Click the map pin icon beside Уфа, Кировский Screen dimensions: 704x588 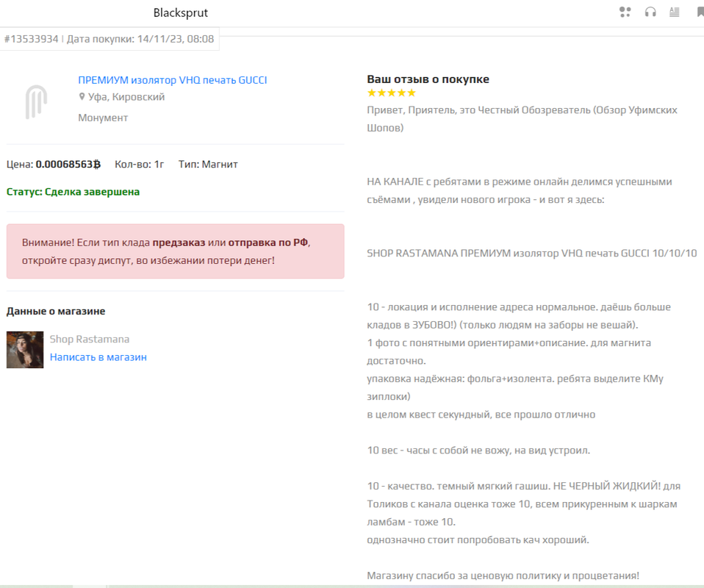click(x=82, y=96)
